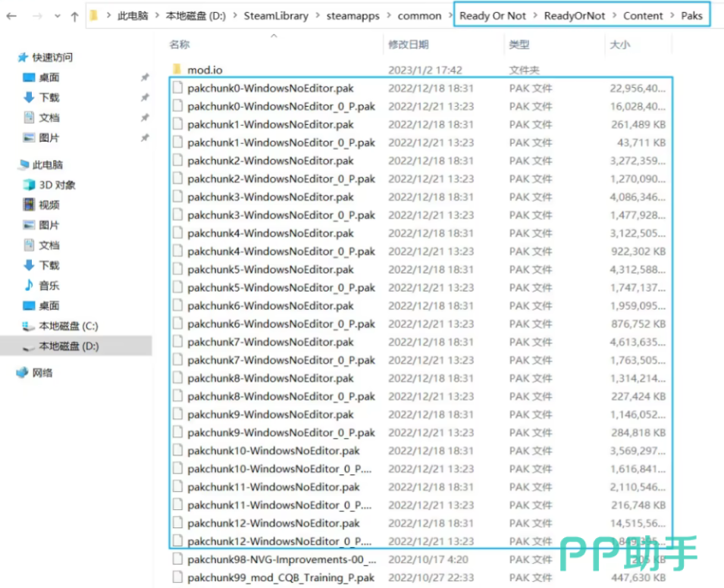Screen dimensions: 724x588
Task: Click file icon of pakchunk98-NVG-Improvements
Action: (x=177, y=559)
